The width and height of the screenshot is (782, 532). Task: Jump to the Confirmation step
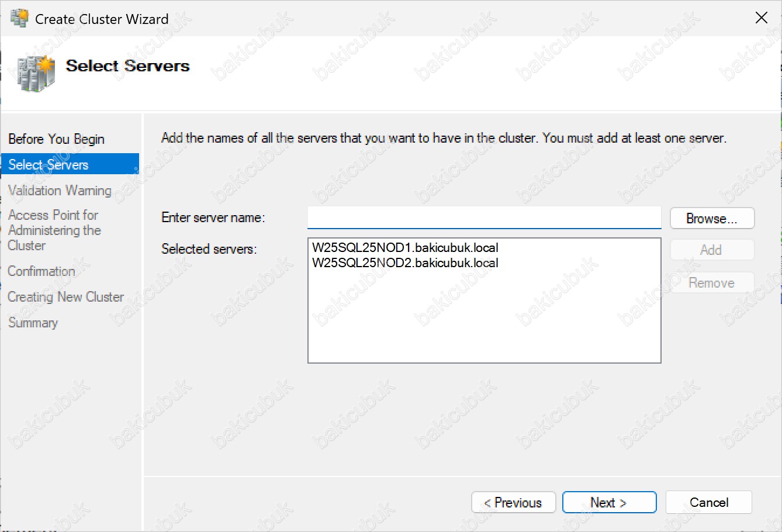pos(41,271)
